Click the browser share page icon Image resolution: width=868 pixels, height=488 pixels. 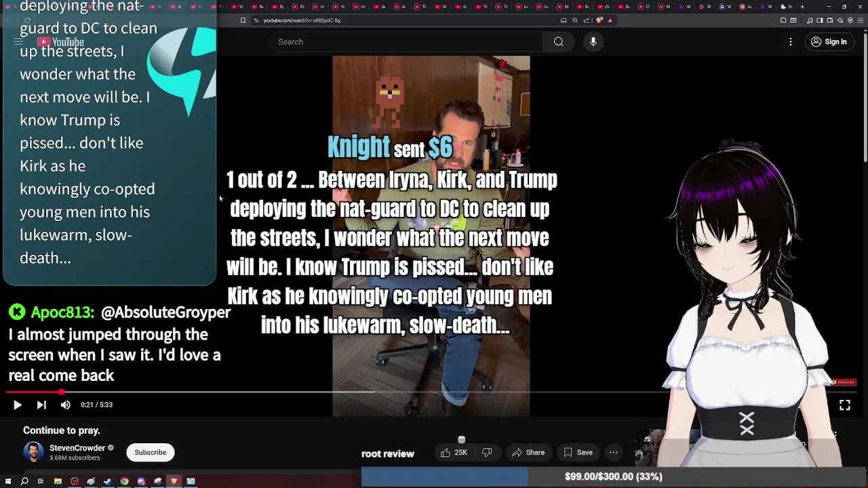pyautogui.click(x=587, y=20)
